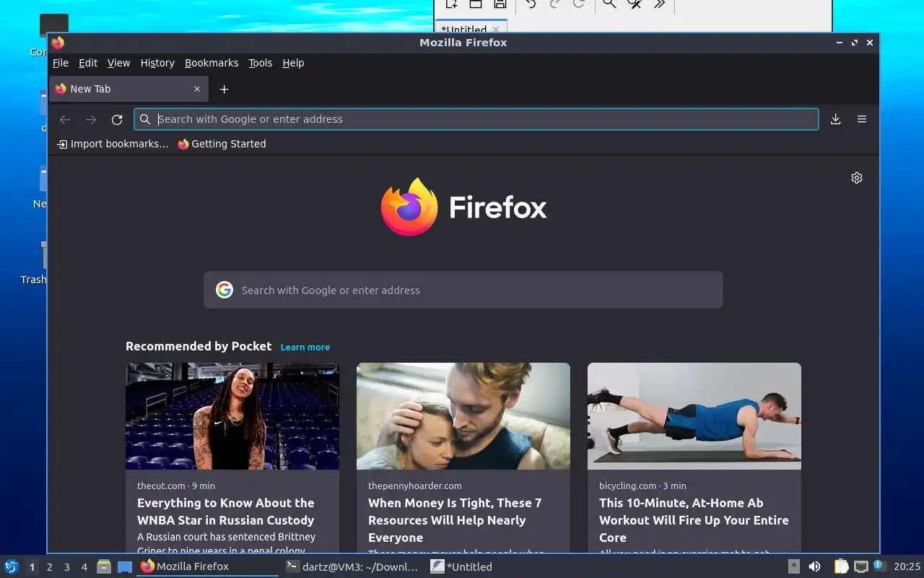Open the taskbar start menu bird icon
The width and height of the screenshot is (924, 578).
[x=11, y=566]
